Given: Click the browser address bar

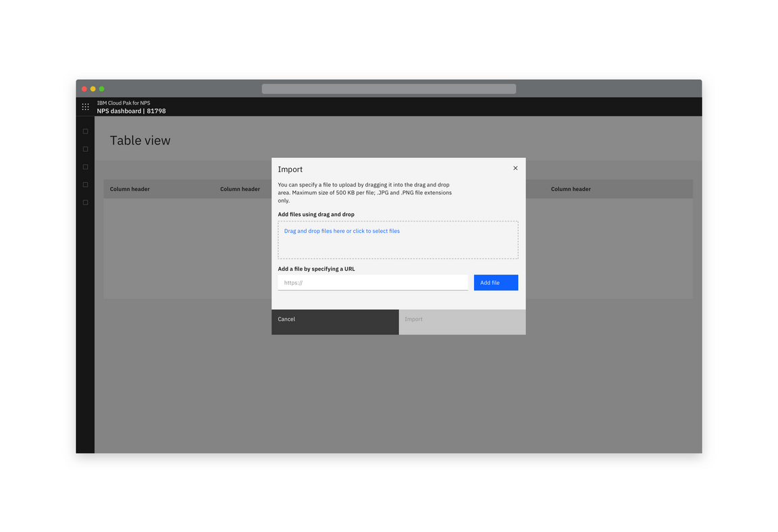Looking at the screenshot, I should coord(388,88).
